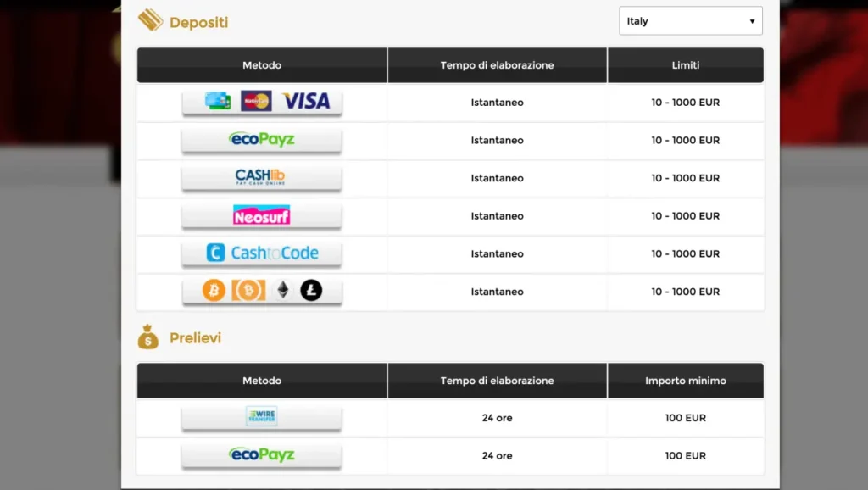Select ecoPayz under Prelievi withdrawals

coord(262,455)
